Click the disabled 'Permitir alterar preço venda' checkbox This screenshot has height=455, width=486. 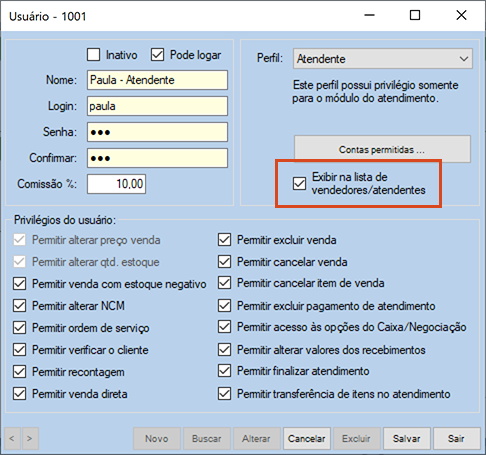click(20, 240)
